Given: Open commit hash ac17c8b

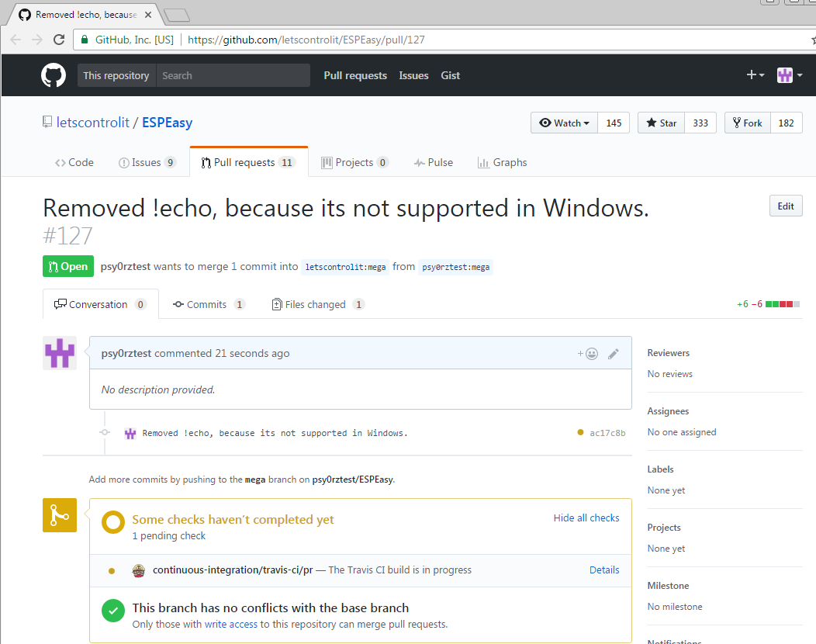Looking at the screenshot, I should tap(607, 433).
